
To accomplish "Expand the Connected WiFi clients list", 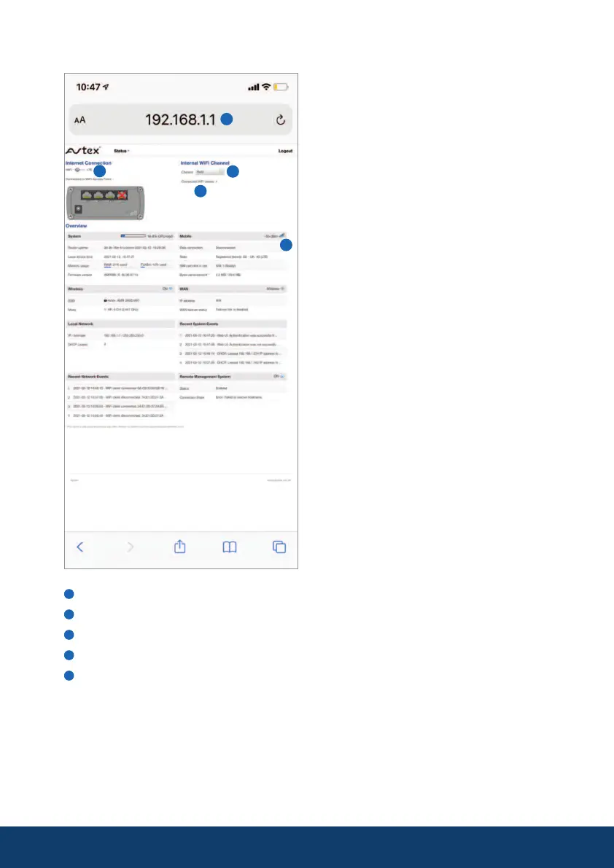I will click(199, 181).
